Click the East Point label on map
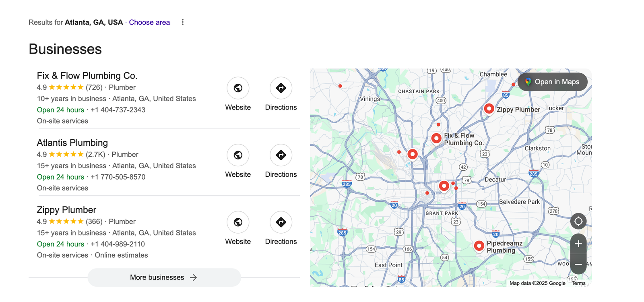 coord(388,265)
